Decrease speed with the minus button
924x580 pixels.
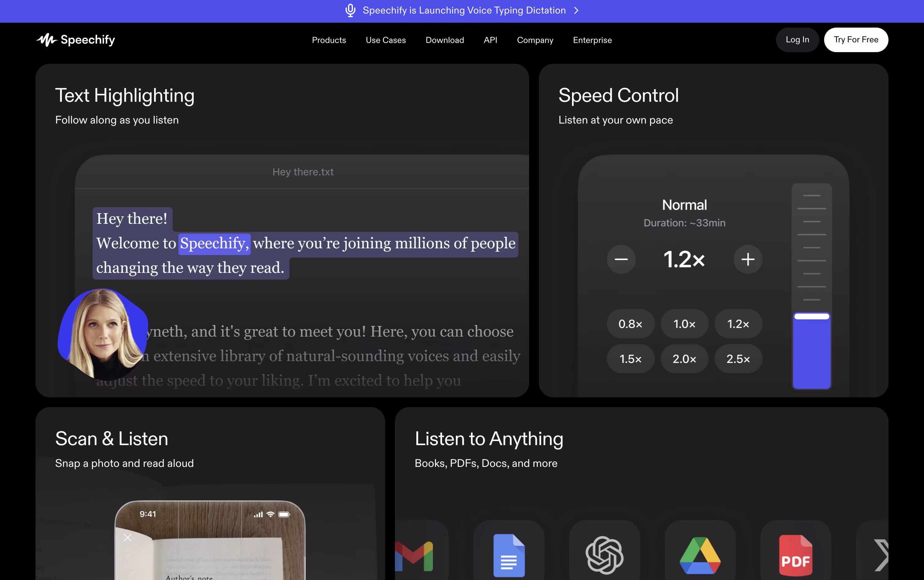[621, 259]
